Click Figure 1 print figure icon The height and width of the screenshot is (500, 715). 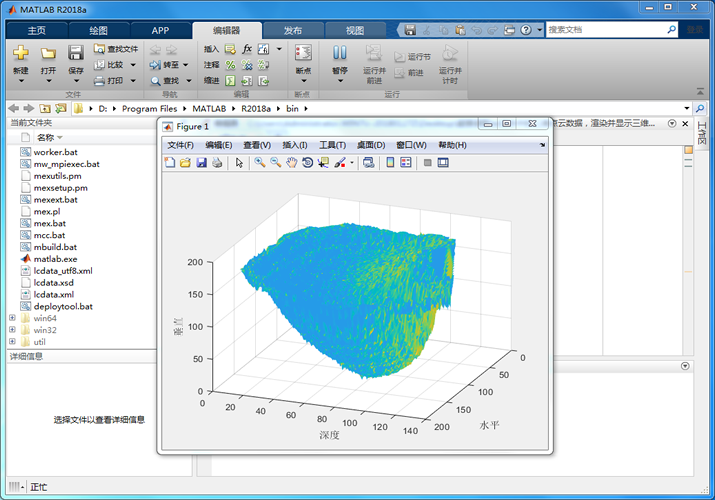click(x=217, y=163)
